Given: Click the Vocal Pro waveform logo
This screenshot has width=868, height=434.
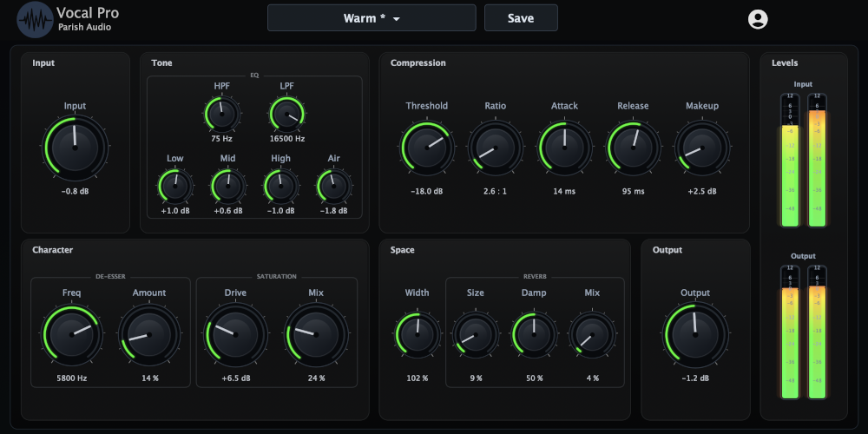Looking at the screenshot, I should pyautogui.click(x=35, y=19).
